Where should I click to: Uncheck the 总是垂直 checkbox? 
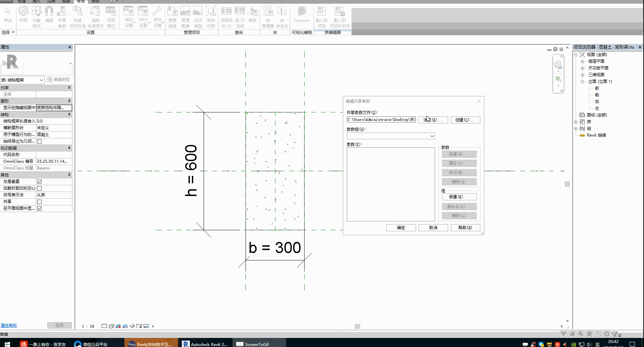[39, 182]
